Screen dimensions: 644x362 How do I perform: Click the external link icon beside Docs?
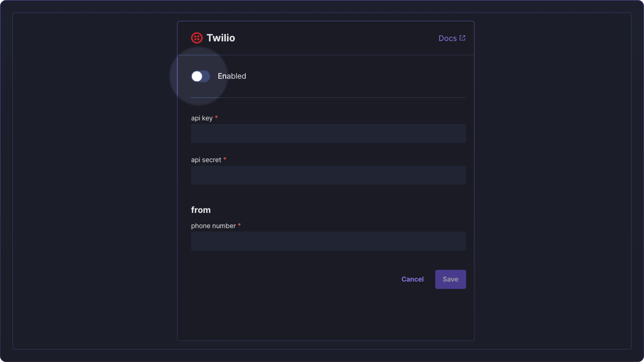point(462,38)
